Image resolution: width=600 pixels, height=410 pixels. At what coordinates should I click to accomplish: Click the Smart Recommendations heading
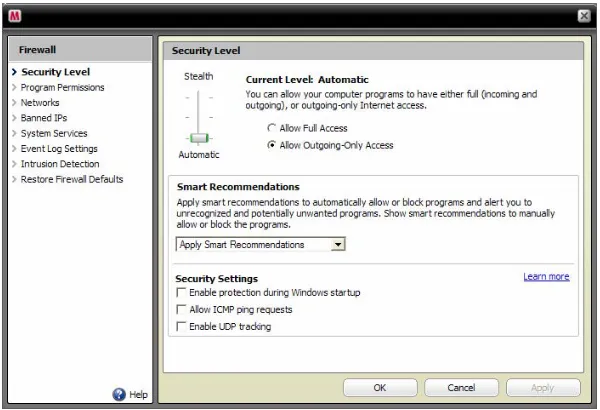[238, 187]
